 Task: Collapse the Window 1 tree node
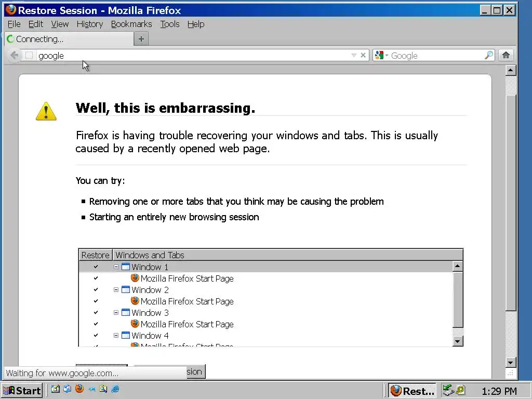(116, 267)
